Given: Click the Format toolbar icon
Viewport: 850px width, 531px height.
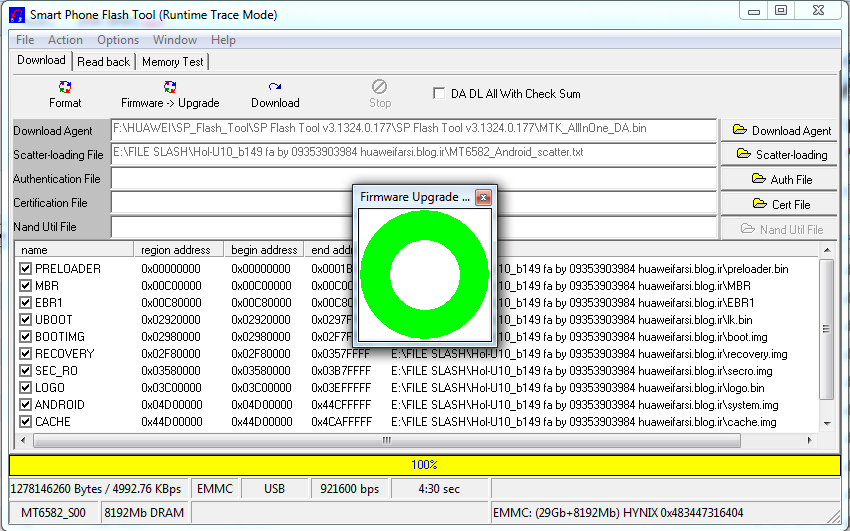Looking at the screenshot, I should click(x=65, y=87).
